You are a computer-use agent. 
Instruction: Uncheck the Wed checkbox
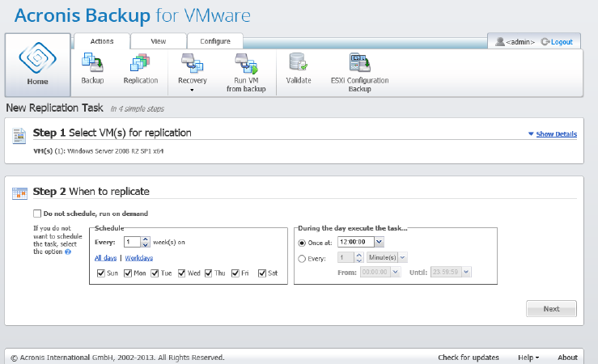[x=181, y=273]
